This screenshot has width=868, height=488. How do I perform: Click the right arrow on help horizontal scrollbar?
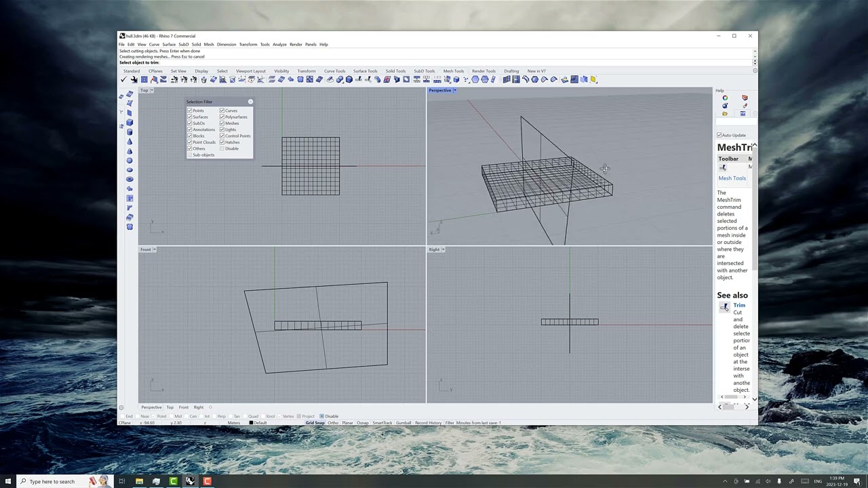(x=747, y=406)
